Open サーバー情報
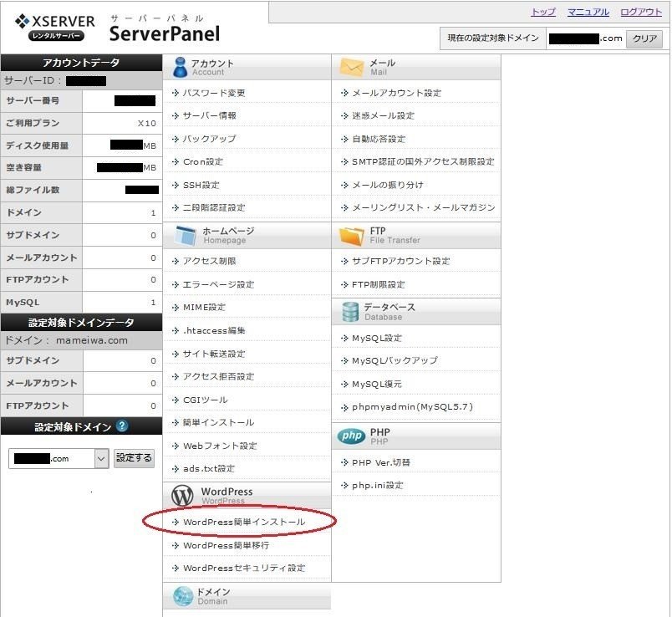 coord(209,115)
